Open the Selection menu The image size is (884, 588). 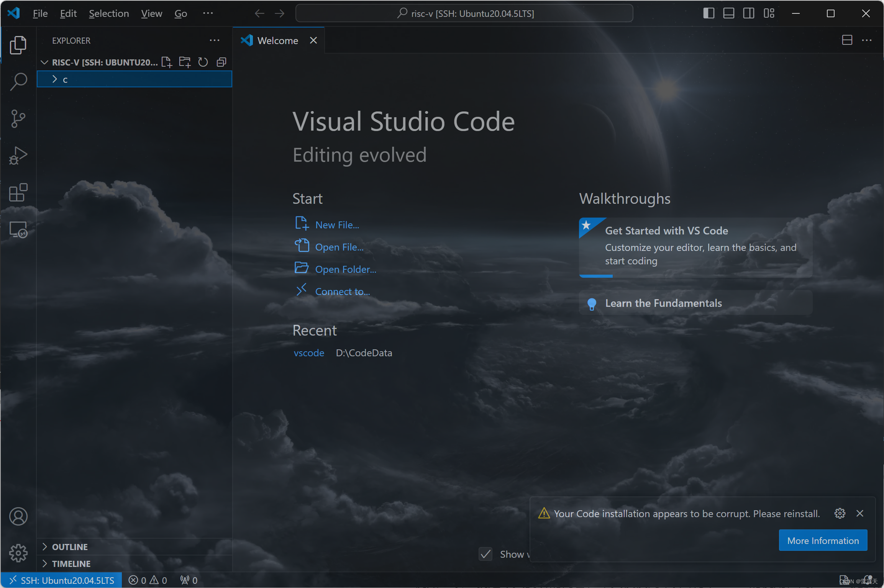109,13
